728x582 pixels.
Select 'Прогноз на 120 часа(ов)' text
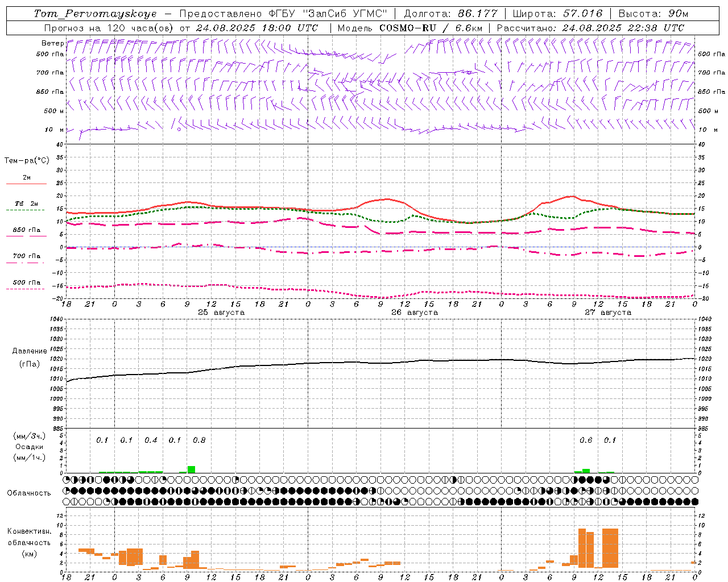point(109,28)
